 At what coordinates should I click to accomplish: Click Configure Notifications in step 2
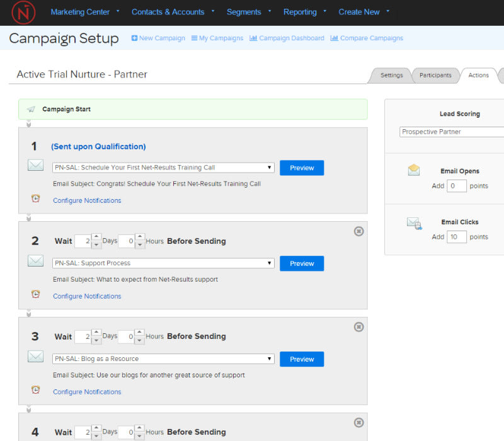87,296
